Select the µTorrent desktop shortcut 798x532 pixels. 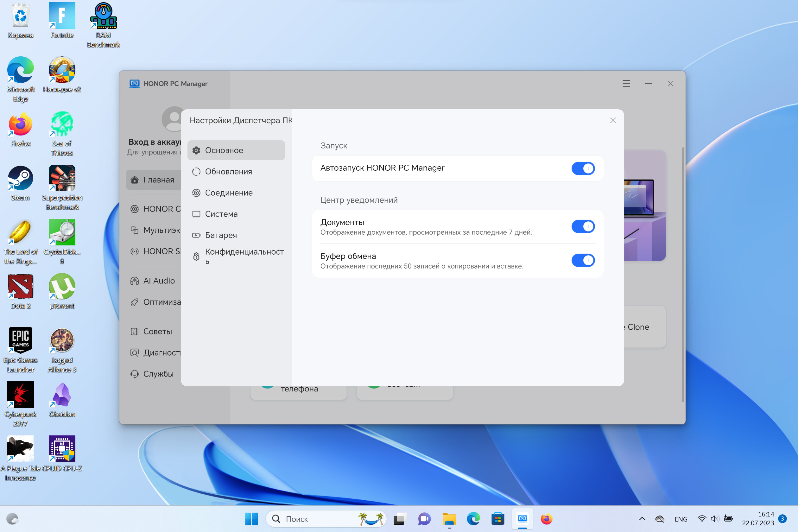tap(62, 292)
